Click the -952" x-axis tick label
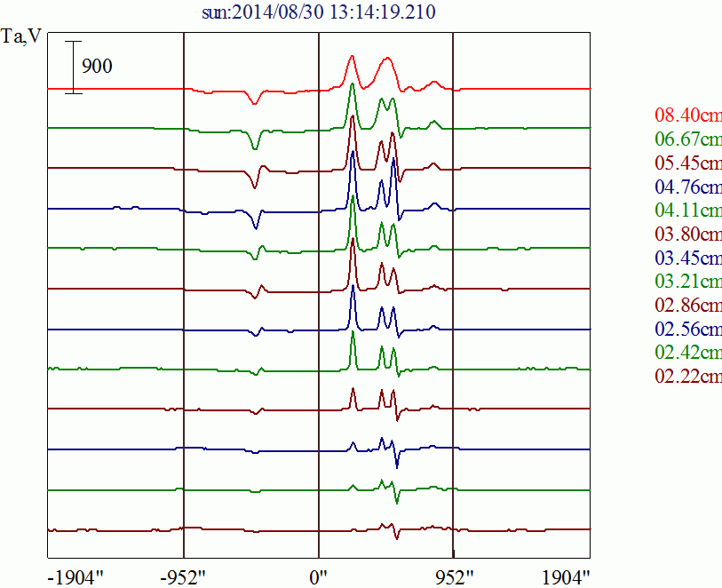The width and height of the screenshot is (722, 588). coord(182,577)
